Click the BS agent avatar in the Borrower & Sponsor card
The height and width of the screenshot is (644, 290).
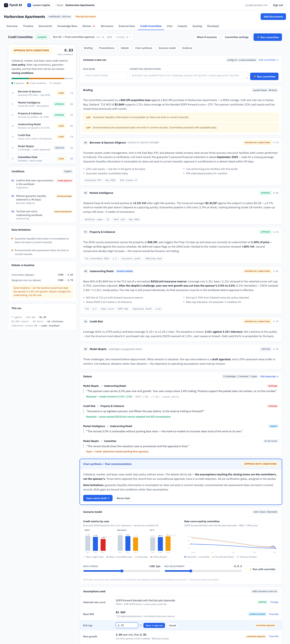click(x=86, y=142)
